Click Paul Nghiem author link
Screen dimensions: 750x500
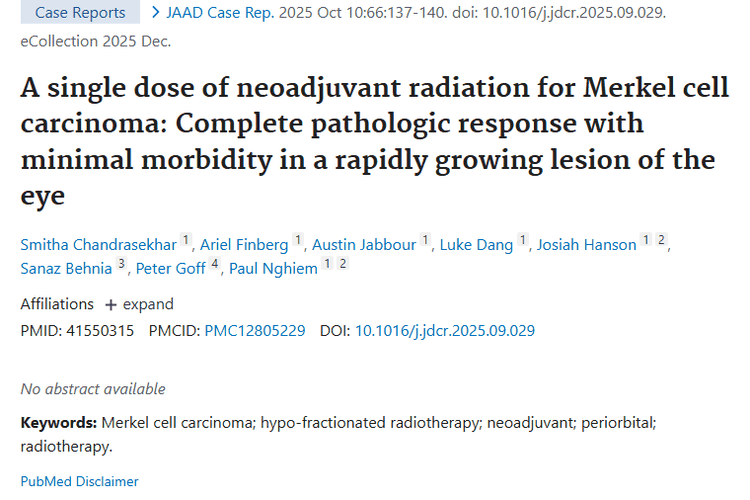(272, 268)
